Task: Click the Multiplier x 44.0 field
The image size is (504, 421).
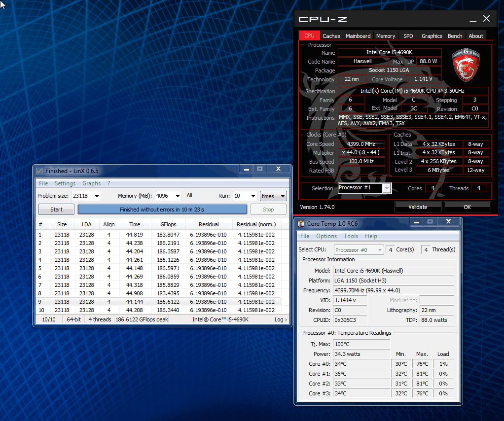Action: click(361, 153)
